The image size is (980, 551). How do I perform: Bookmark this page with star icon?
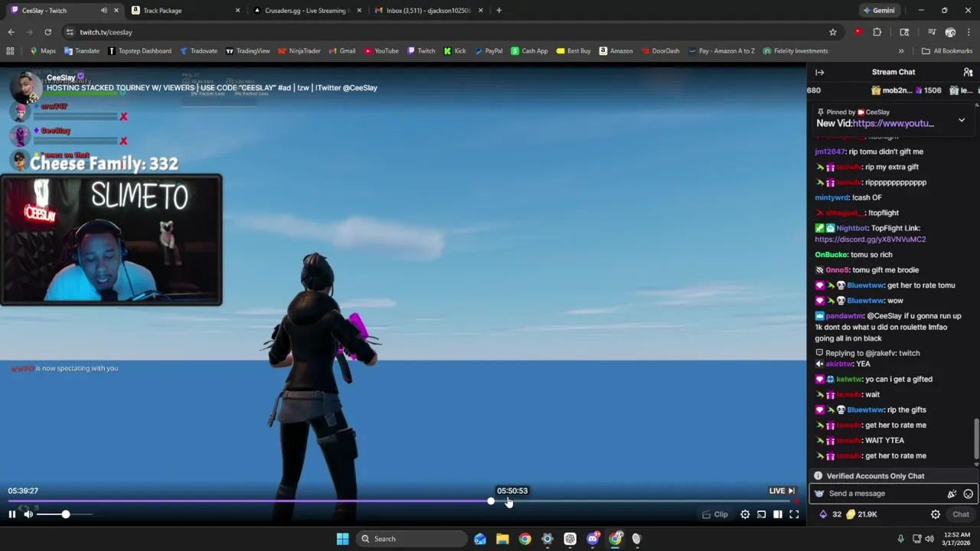point(833,32)
